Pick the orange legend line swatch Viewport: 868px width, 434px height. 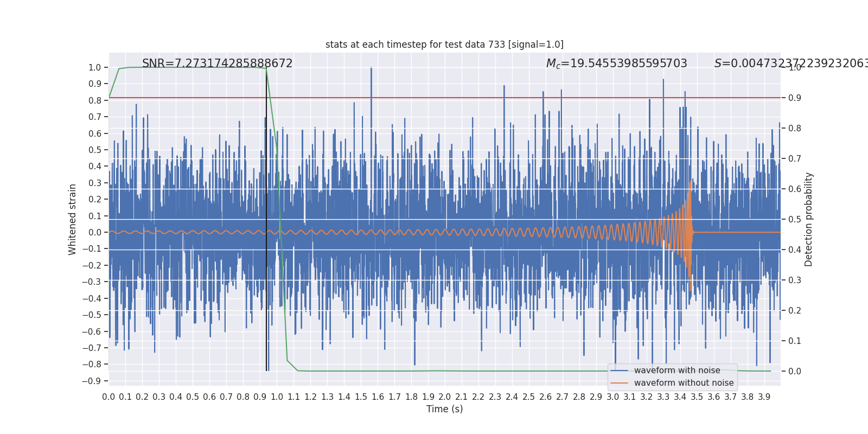point(619,383)
